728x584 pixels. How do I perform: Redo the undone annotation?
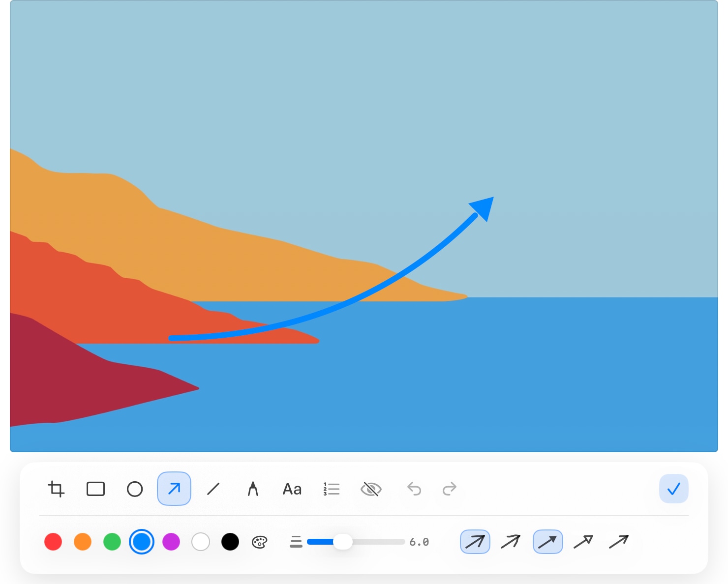coord(450,489)
